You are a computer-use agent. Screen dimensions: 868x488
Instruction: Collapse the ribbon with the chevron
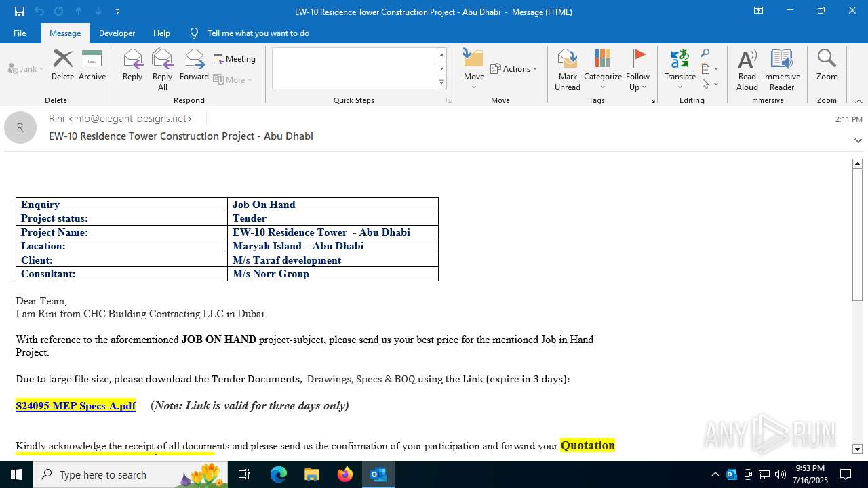859,101
